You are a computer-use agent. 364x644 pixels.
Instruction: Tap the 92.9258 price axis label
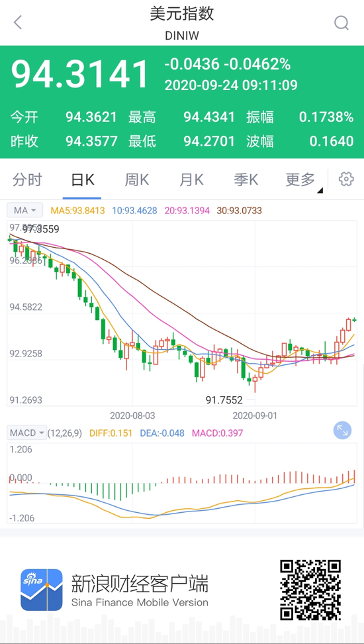25,354
